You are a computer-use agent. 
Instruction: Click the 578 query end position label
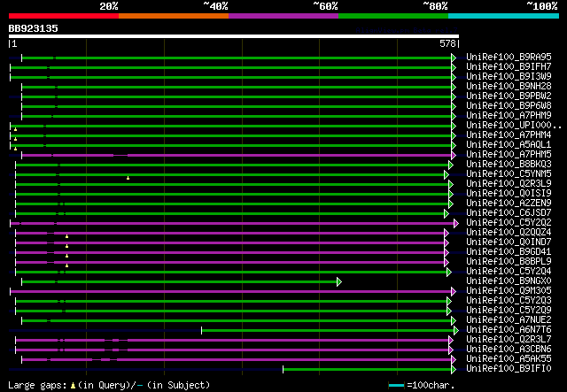pos(447,43)
